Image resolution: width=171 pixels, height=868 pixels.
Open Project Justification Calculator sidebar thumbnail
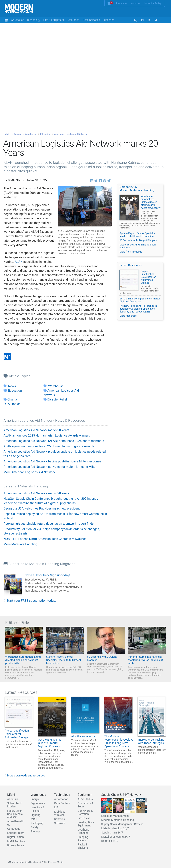(x=129, y=280)
